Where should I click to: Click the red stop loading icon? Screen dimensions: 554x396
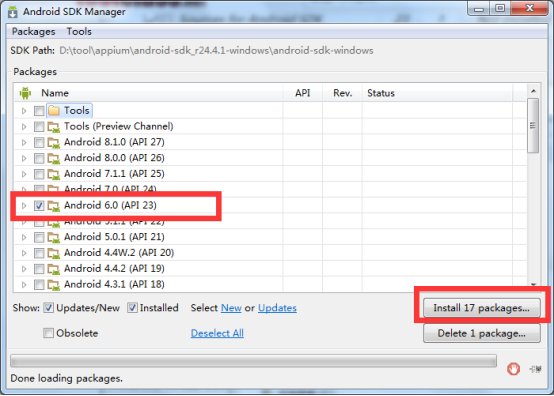[x=513, y=369]
